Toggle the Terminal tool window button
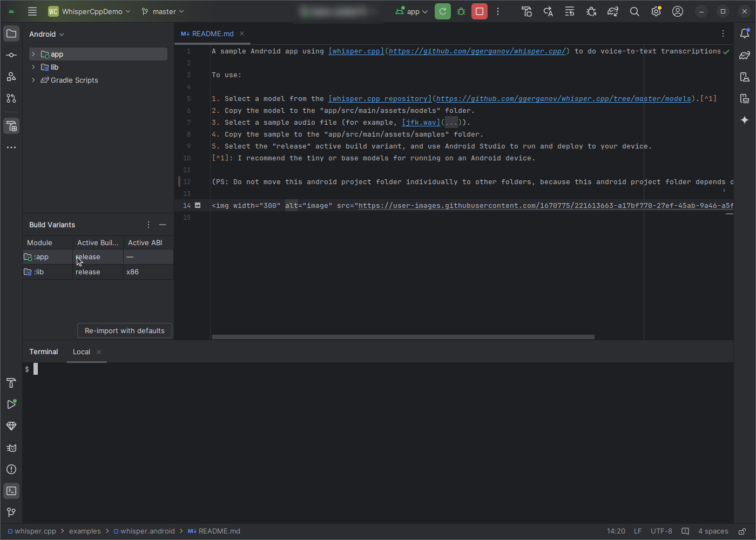 [11, 491]
